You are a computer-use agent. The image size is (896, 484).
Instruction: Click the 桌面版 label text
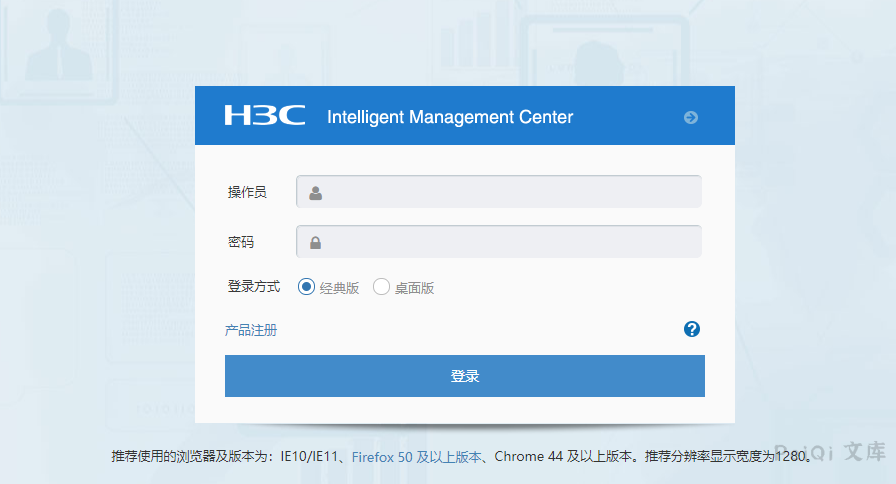point(414,288)
